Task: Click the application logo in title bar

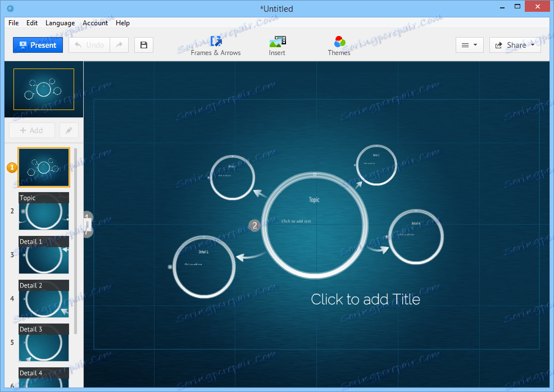Action: [10, 8]
